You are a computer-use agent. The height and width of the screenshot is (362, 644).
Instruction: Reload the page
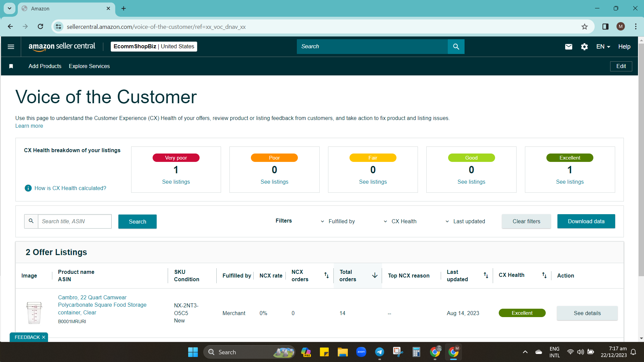(x=40, y=26)
